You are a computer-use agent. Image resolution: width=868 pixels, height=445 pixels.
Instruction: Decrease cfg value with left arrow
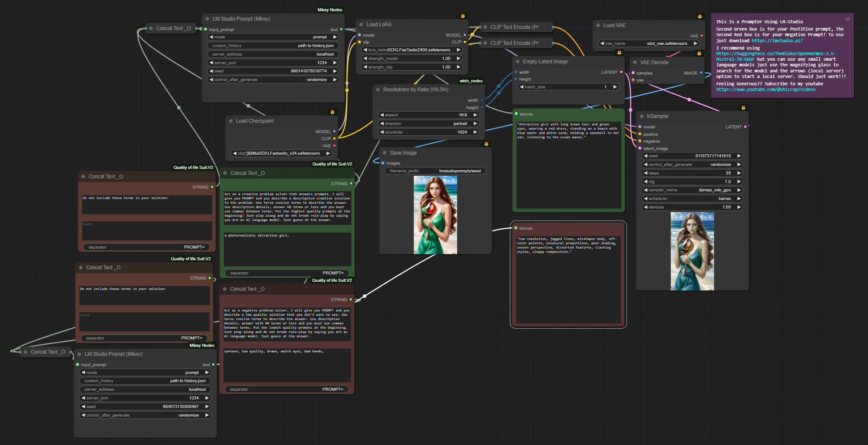(646, 182)
